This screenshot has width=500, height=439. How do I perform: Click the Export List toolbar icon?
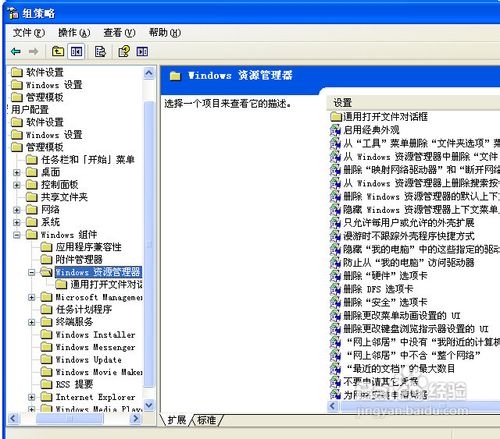pos(100,52)
